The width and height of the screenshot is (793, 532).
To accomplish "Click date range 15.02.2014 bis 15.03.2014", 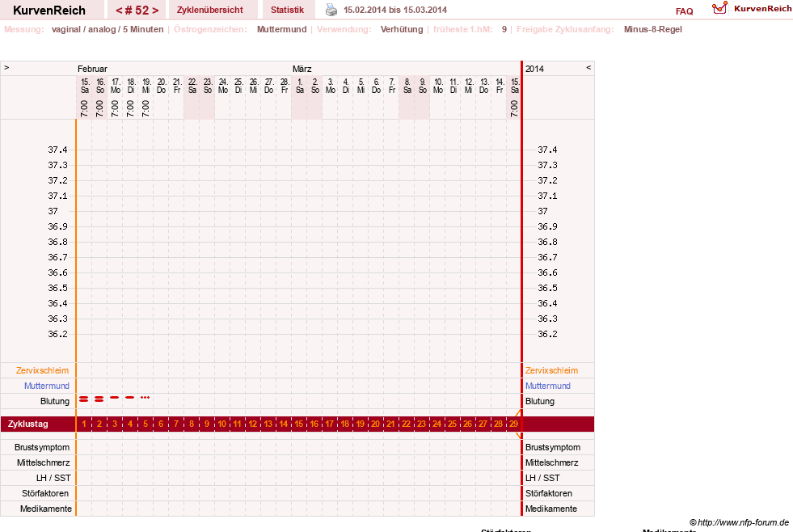I will [x=395, y=10].
